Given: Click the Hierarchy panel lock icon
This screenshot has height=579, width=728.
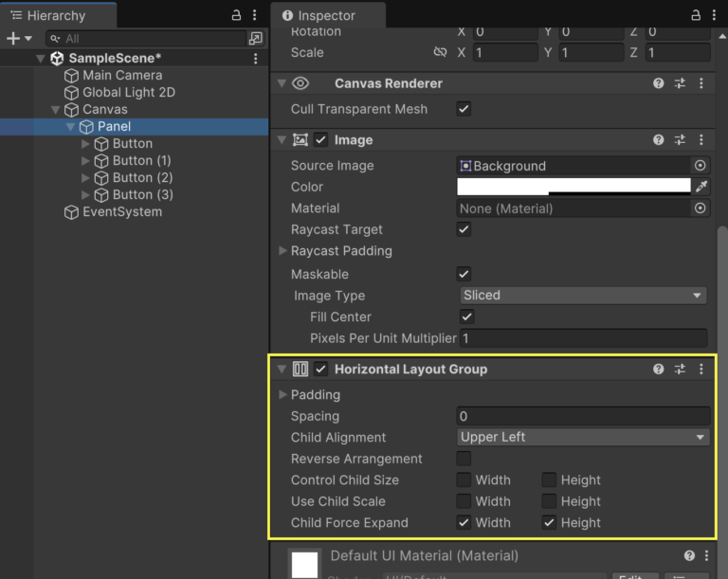Looking at the screenshot, I should click(x=236, y=15).
